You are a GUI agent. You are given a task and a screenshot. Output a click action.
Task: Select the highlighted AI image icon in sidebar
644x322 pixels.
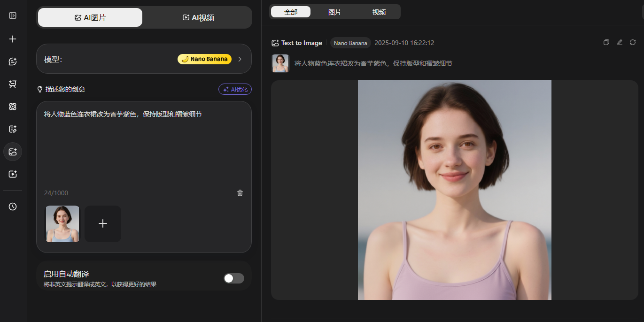(x=13, y=152)
